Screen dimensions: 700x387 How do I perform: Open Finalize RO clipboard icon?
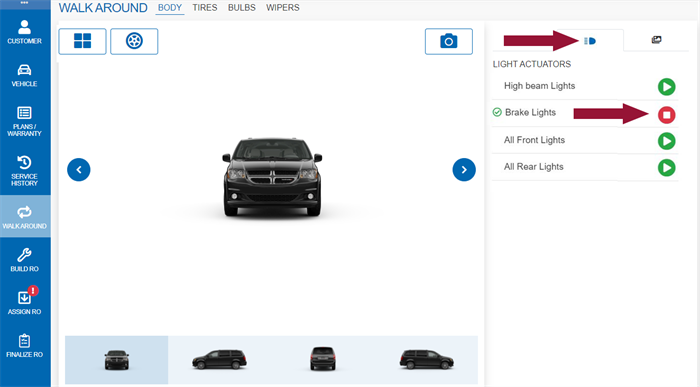25,346
